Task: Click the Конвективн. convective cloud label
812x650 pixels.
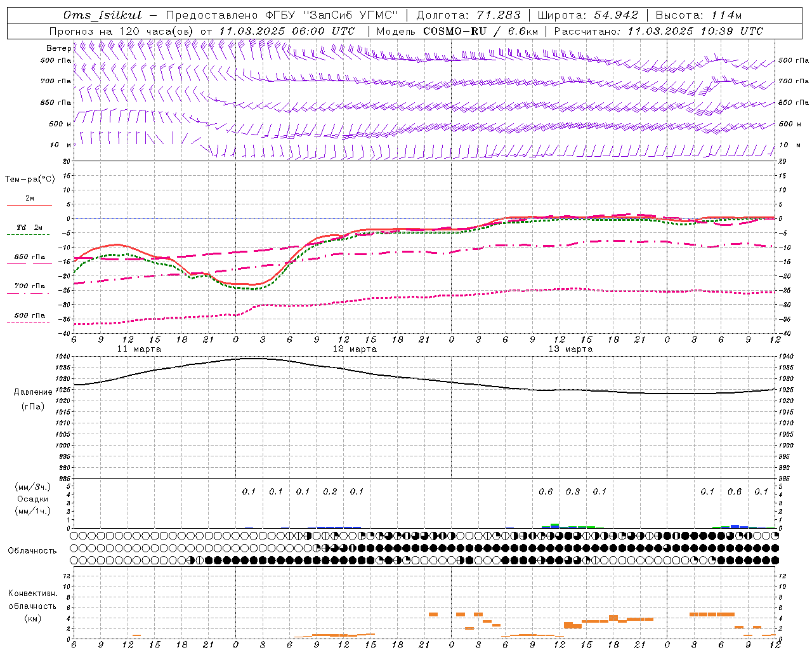Action: [32, 594]
